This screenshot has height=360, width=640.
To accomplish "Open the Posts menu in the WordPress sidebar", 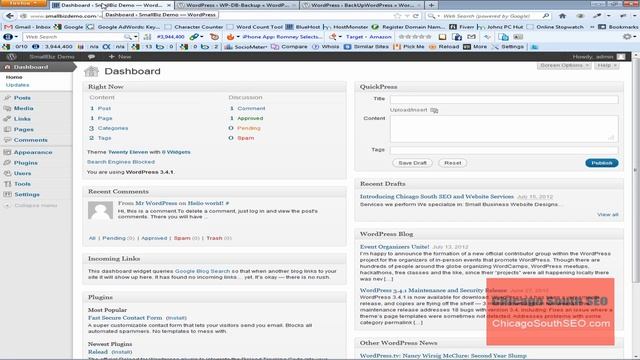I will (x=22, y=98).
